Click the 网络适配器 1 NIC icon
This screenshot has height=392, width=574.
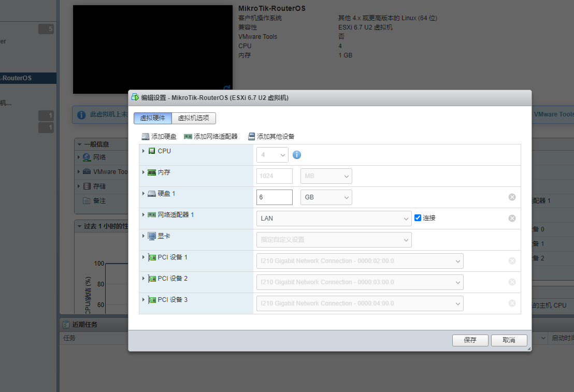click(x=152, y=215)
